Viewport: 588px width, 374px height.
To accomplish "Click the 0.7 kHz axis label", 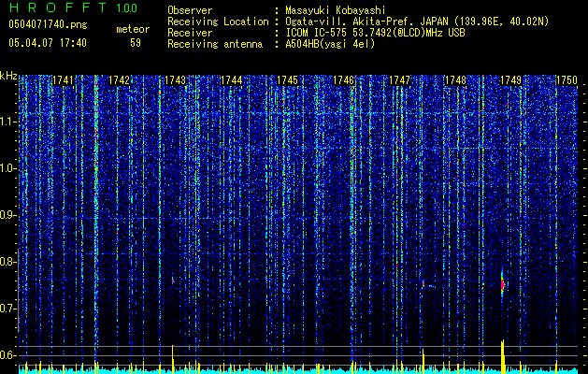I will (x=8, y=309).
